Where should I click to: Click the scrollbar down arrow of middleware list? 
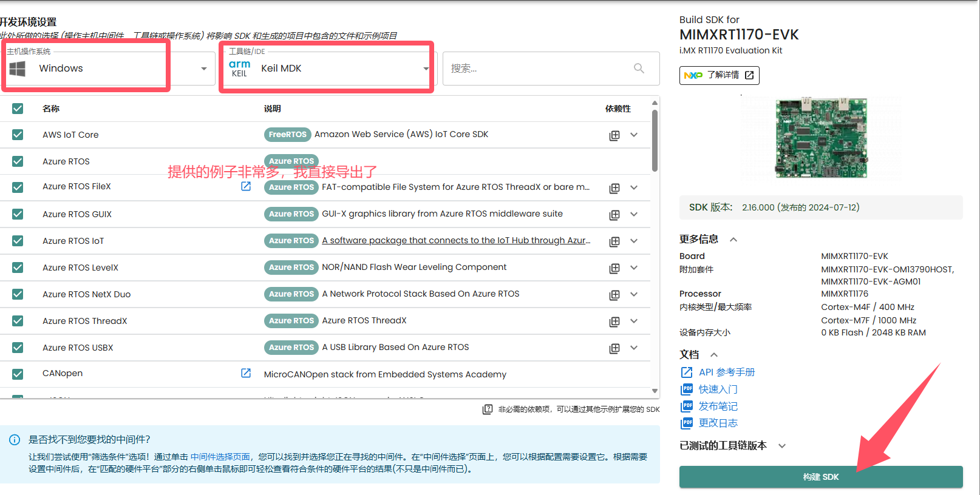click(x=655, y=391)
